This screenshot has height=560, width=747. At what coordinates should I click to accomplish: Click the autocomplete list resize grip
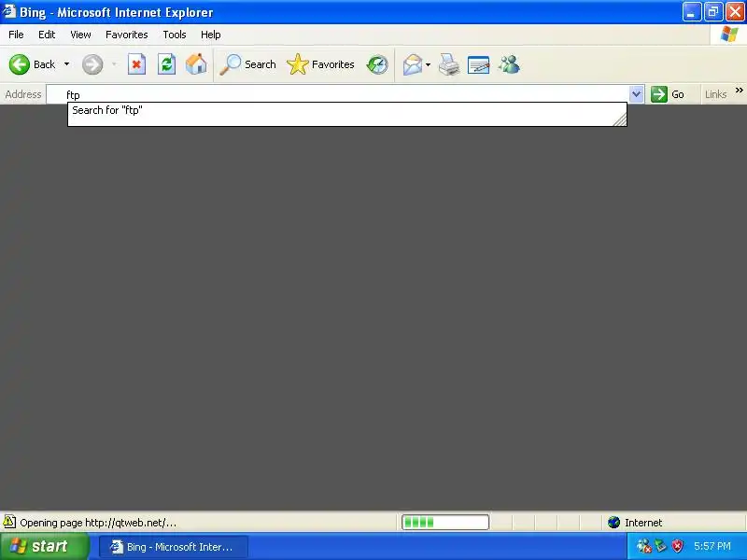[620, 119]
